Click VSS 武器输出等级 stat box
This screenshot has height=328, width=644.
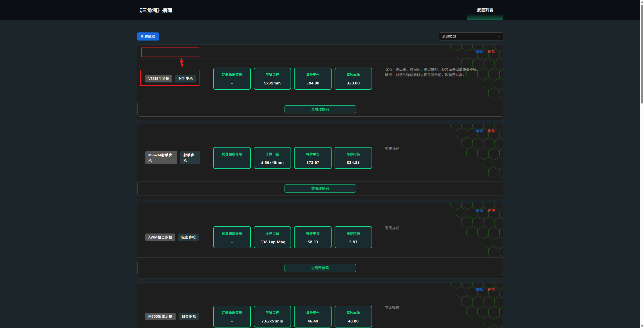click(232, 79)
